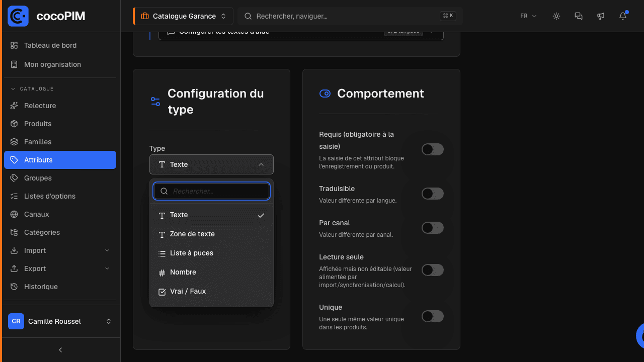Toggle the Lecture seule switch
The height and width of the screenshot is (362, 644).
point(433,270)
